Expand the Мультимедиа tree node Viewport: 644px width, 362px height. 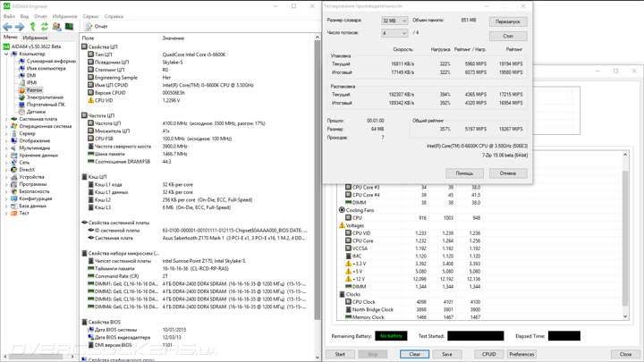tap(6, 147)
